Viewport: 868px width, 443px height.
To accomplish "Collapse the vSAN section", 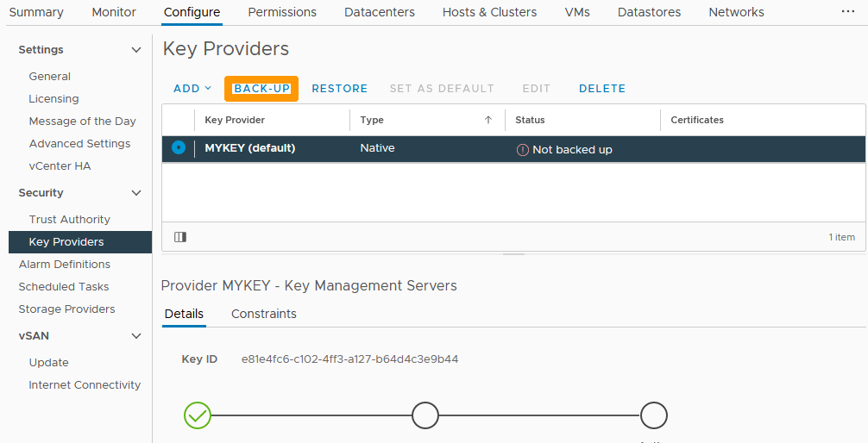I will pos(135,336).
